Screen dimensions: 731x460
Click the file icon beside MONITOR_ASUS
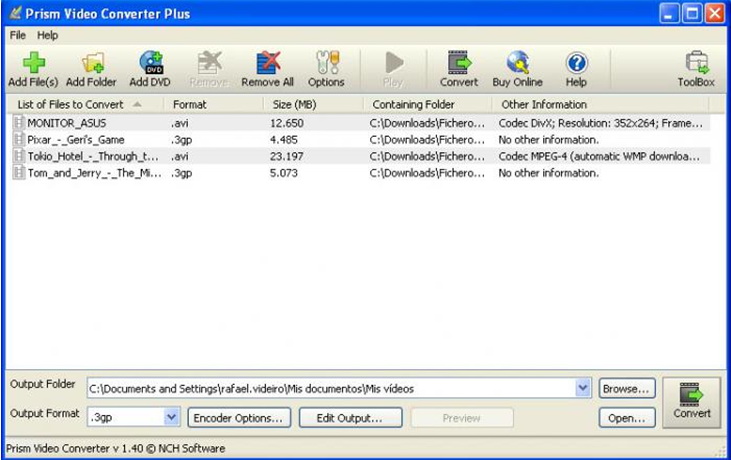tap(18, 123)
